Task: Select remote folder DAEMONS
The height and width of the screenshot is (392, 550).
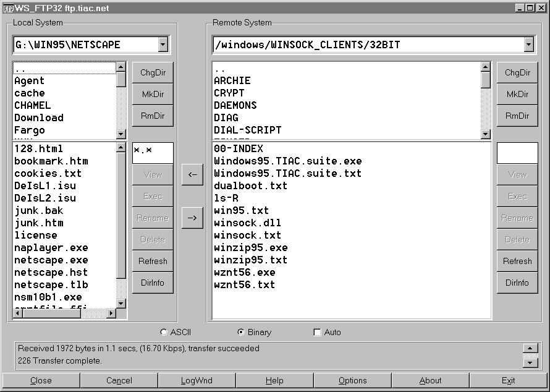Action: 347,105
